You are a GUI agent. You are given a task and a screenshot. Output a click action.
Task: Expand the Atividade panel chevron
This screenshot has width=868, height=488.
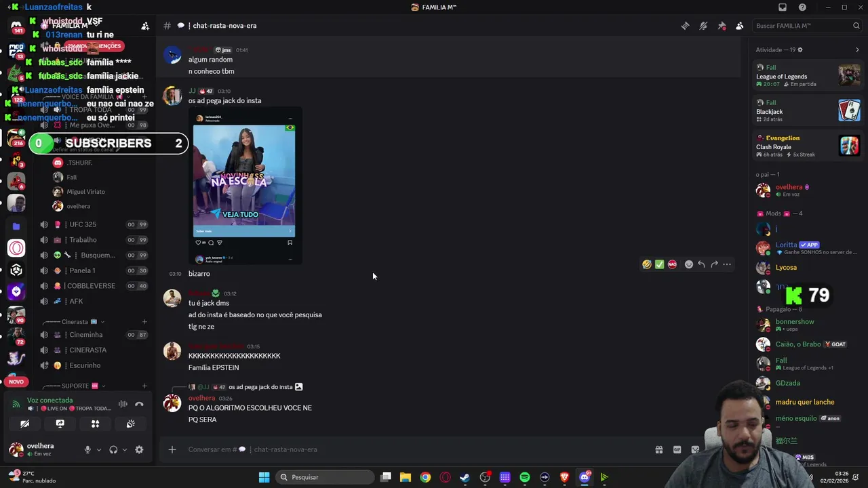(857, 50)
